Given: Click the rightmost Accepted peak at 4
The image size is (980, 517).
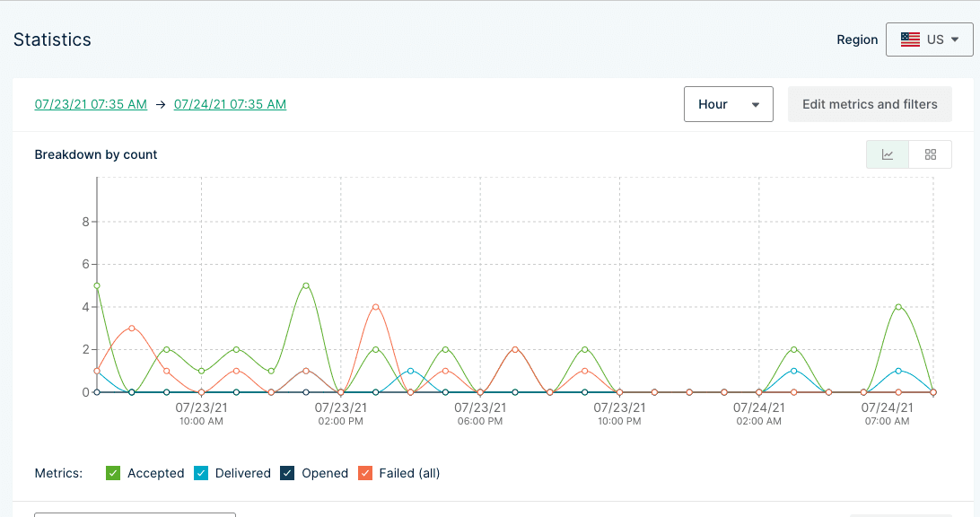Looking at the screenshot, I should tap(898, 307).
